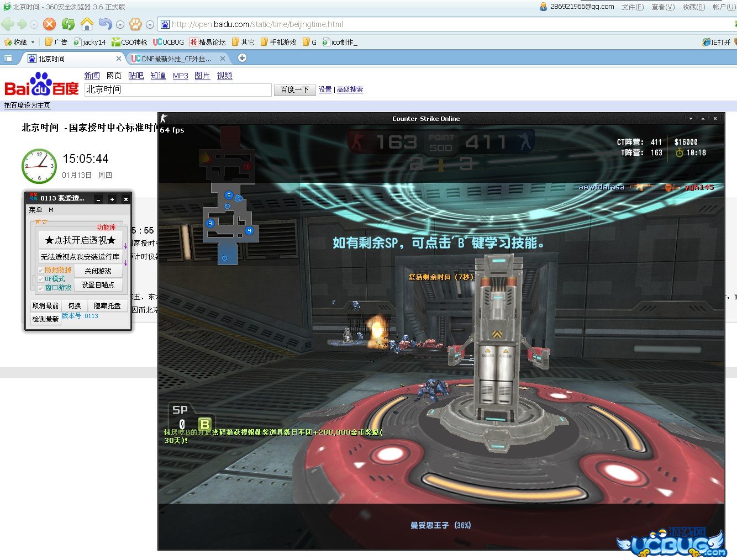The image size is (737, 560).
Task: Open the 查看(V) browser menu
Action: coord(663,7)
